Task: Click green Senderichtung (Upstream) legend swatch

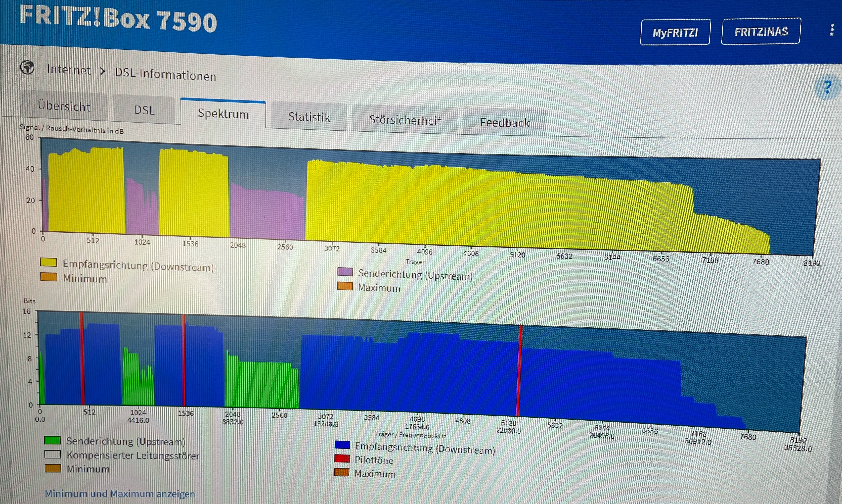Action: [x=52, y=440]
